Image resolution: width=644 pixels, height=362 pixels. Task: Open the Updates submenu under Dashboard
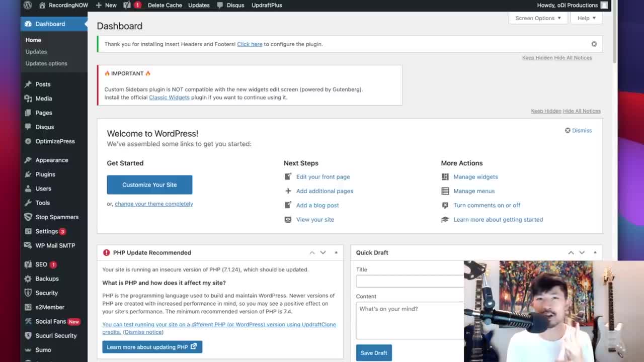pyautogui.click(x=36, y=52)
